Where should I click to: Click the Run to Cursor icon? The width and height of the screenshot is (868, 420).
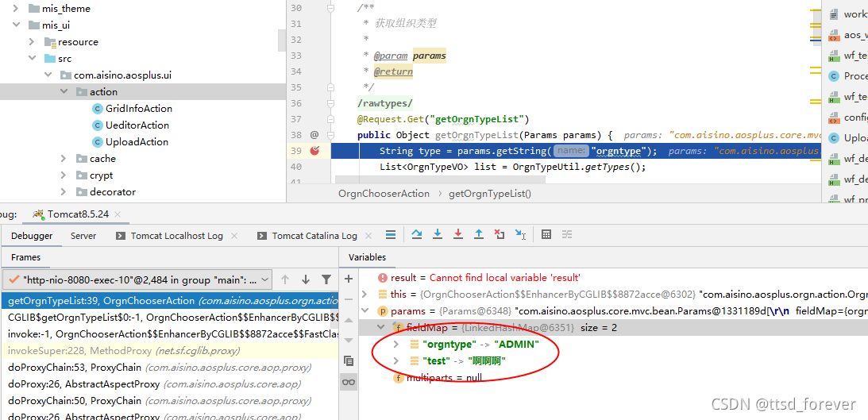pos(520,235)
